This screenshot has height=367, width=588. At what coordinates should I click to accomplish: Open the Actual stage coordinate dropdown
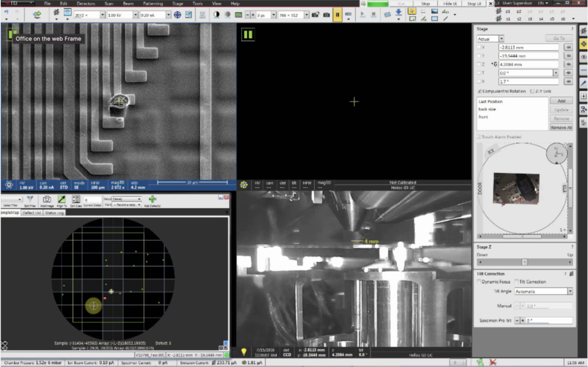pos(501,39)
